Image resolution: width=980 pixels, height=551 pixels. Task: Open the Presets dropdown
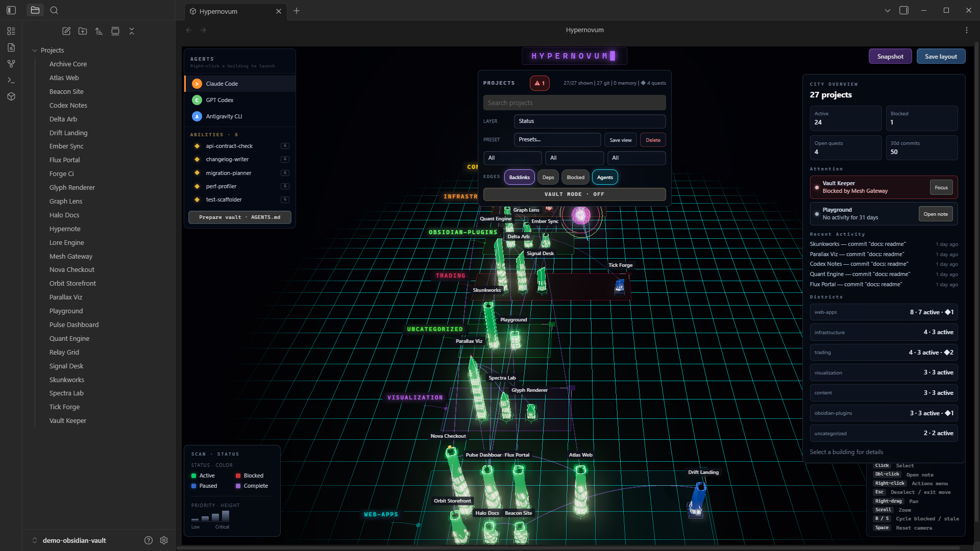[557, 140]
